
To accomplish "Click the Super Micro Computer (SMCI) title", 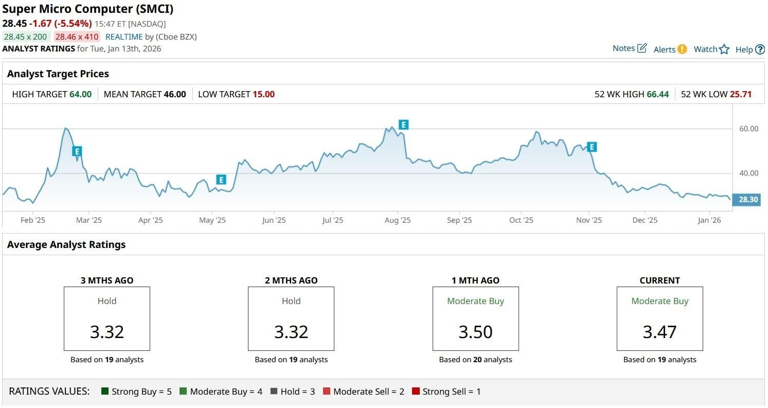I will pyautogui.click(x=87, y=9).
